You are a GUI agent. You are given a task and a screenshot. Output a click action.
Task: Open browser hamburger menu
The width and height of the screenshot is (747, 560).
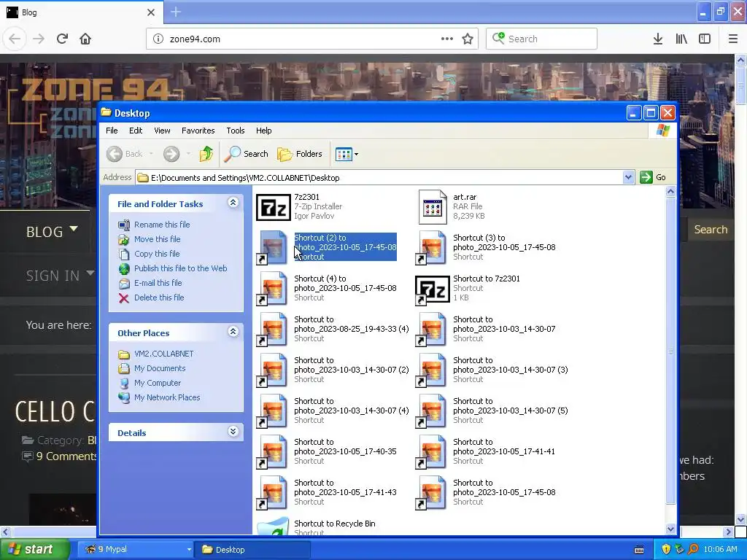click(733, 39)
